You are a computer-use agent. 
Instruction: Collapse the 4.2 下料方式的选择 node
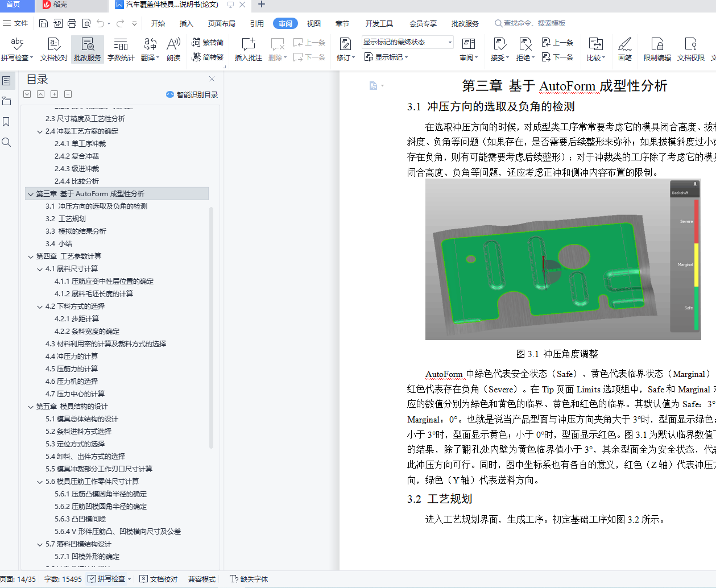coord(40,307)
